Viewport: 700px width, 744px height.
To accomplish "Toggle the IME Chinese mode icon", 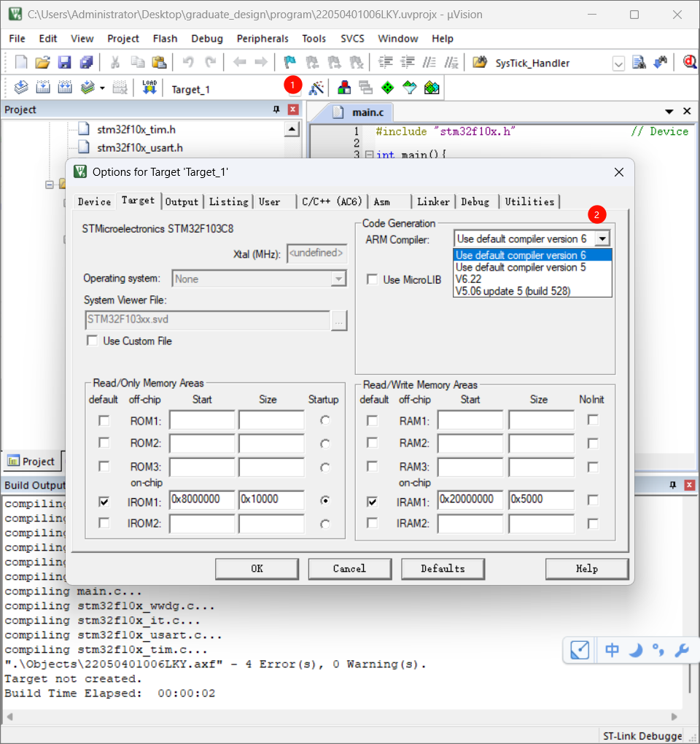I will click(612, 650).
